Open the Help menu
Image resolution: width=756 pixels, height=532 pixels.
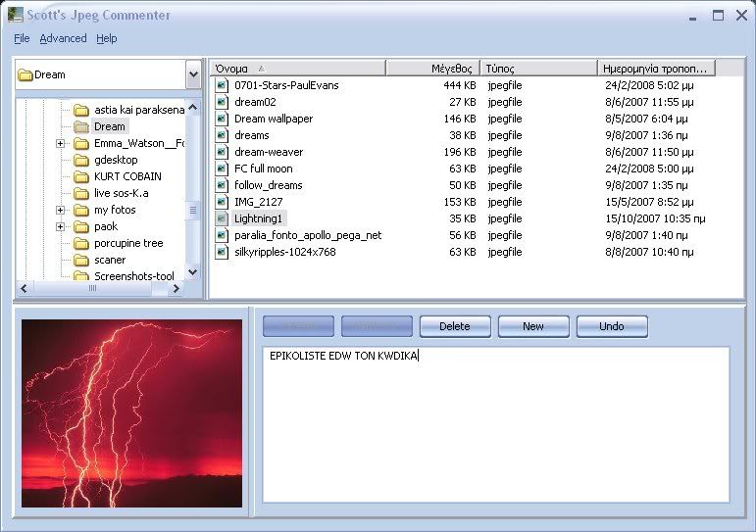click(x=106, y=38)
